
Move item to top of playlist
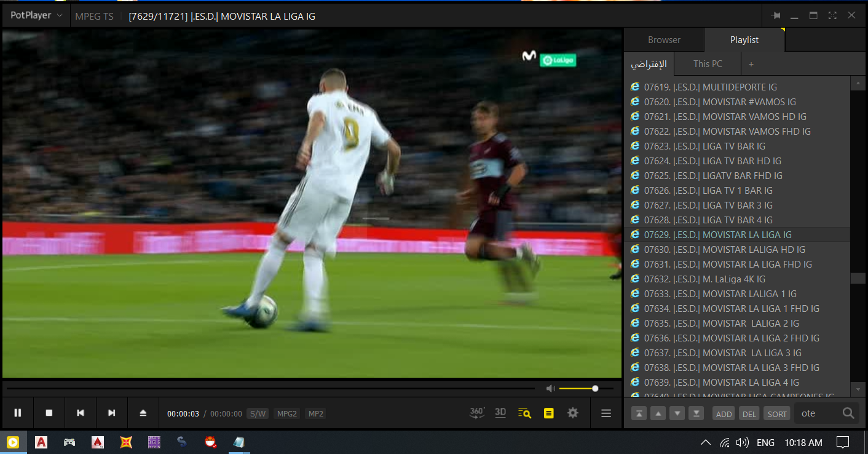639,414
